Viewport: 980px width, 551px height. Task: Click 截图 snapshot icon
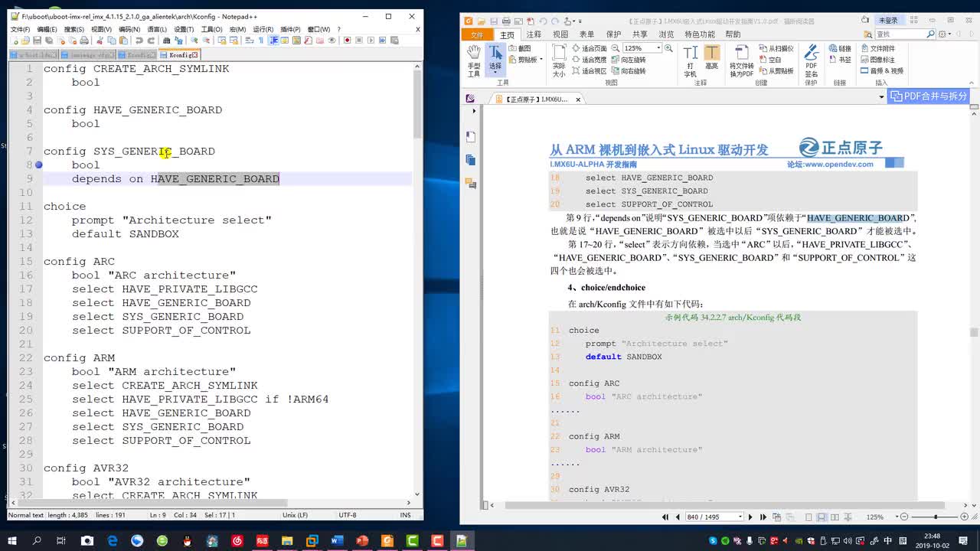click(x=519, y=48)
